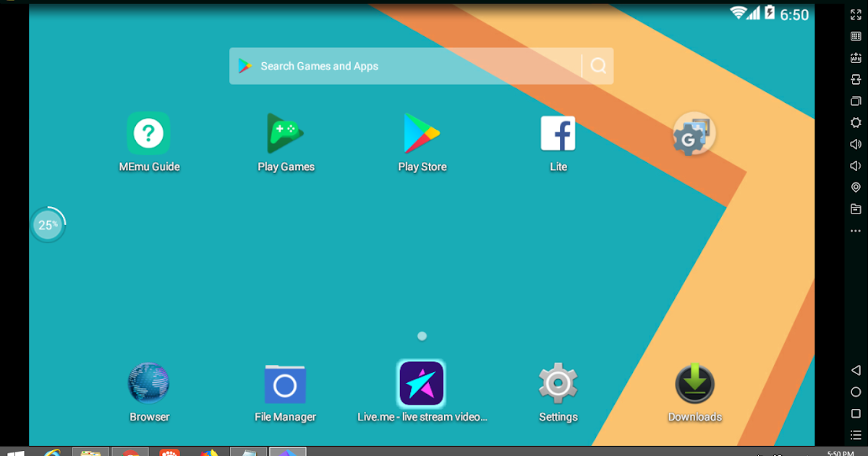Click the Android Recents square button
868x456 pixels.
(x=856, y=414)
